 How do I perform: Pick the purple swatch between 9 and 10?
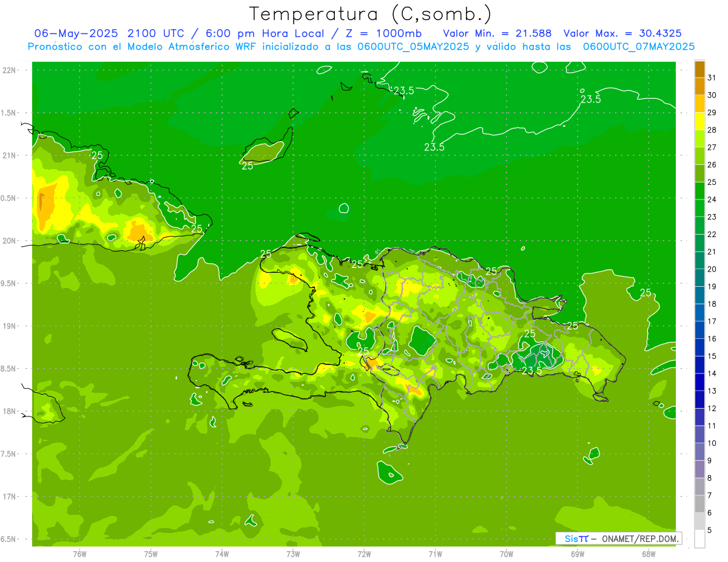(699, 452)
